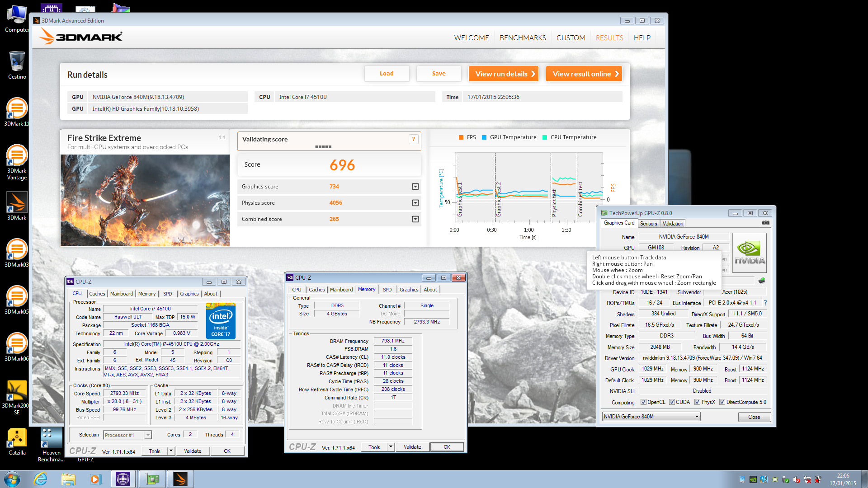Click Validate in the left CPU-Z window
This screenshot has height=488, width=868.
193,451
